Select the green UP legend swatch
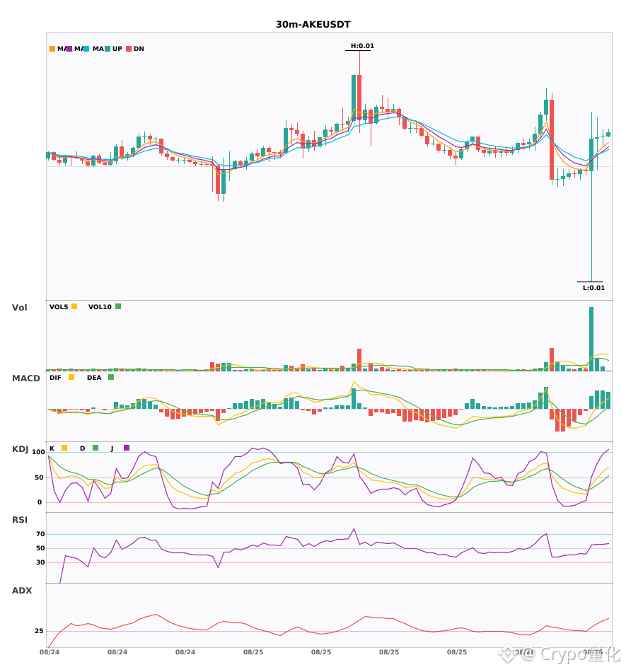 108,49
